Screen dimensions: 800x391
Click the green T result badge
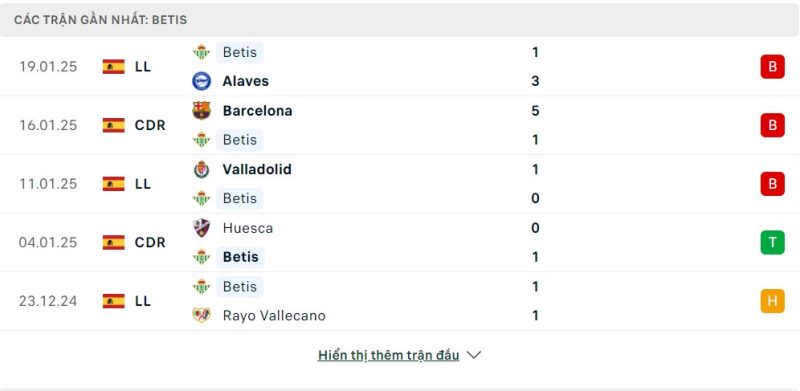coord(772,242)
